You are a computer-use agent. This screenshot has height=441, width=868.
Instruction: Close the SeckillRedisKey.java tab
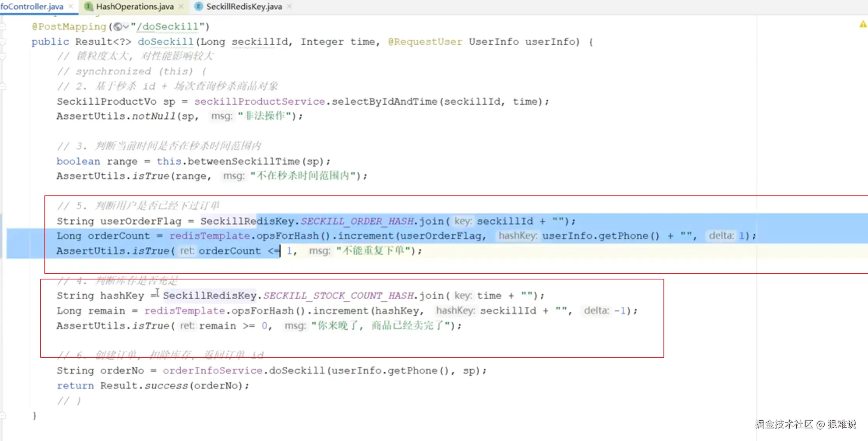pyautogui.click(x=289, y=6)
